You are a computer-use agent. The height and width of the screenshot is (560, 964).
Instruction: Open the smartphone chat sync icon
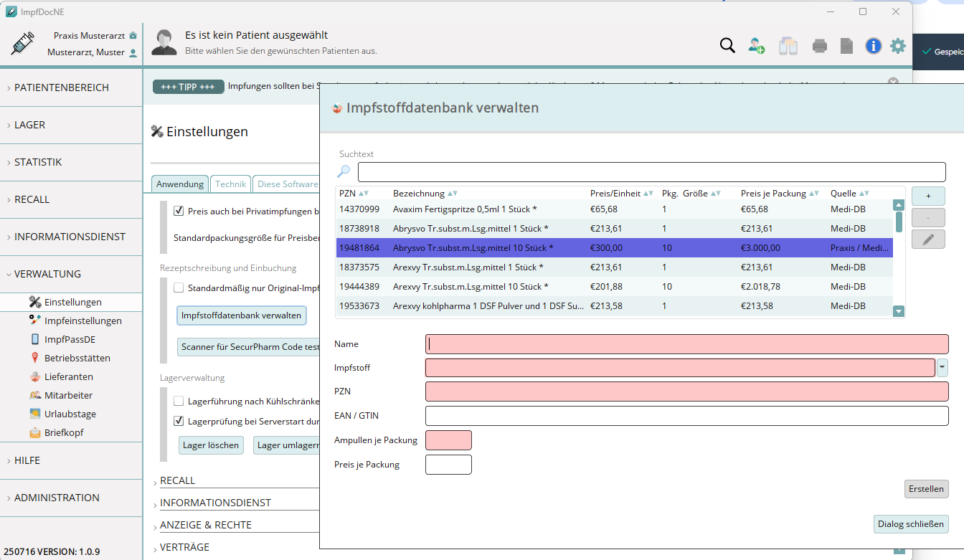[x=788, y=46]
